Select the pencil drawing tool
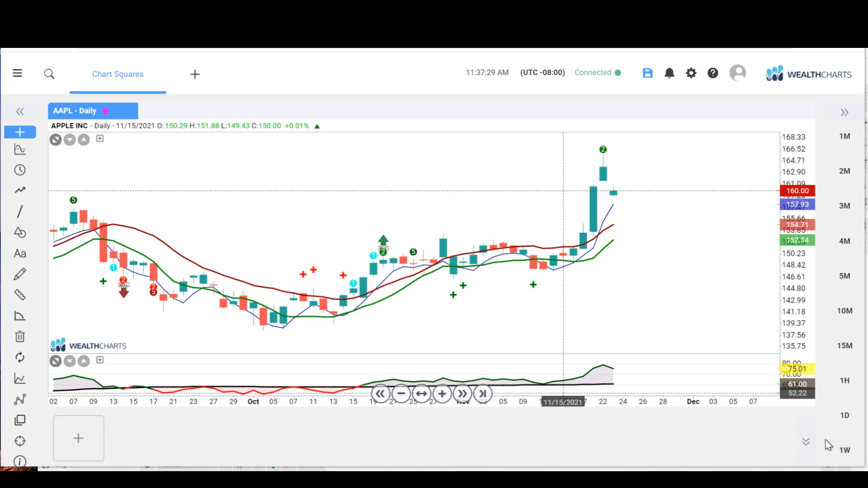 tap(20, 274)
